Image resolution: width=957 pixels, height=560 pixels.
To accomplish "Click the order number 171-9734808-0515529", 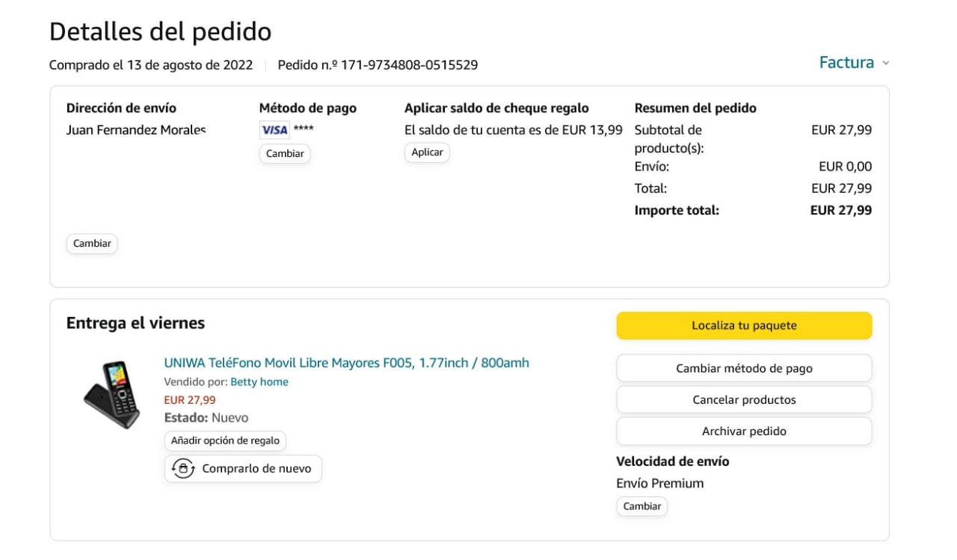I will tap(410, 65).
